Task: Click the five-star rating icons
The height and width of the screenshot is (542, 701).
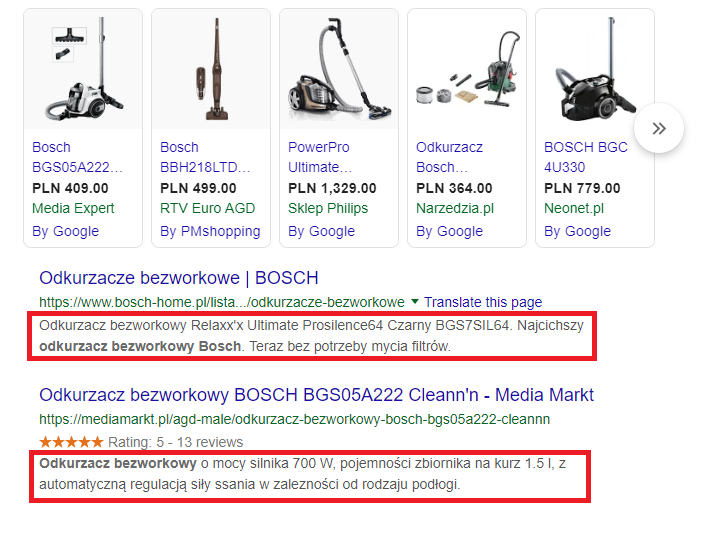Action: 70,442
